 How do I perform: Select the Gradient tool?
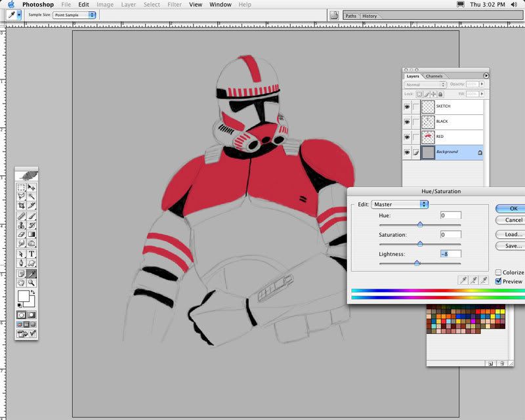tap(31, 234)
